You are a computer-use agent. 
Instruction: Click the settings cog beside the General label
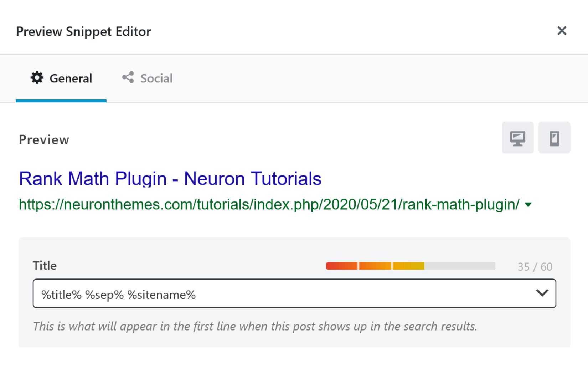point(37,78)
